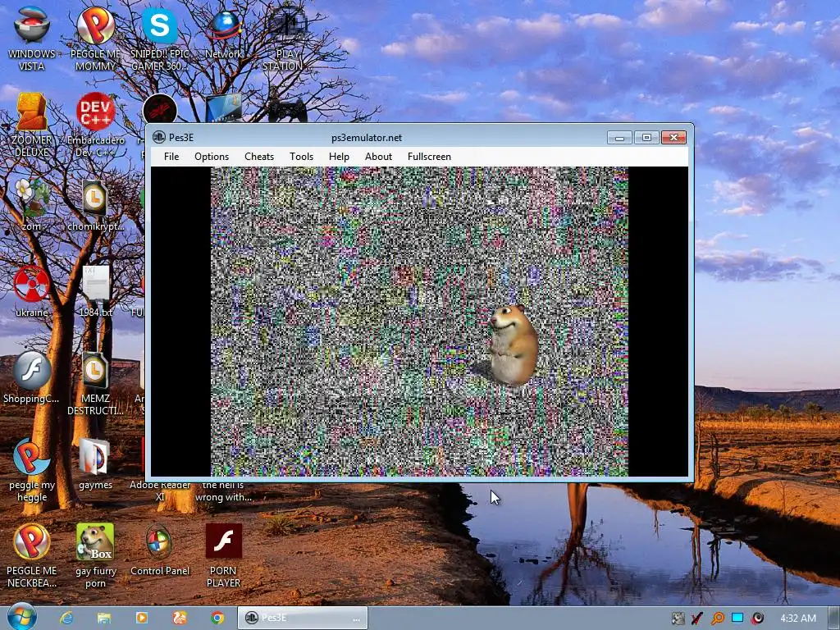840x630 pixels.
Task: Maximize the Pes3E window
Action: 646,138
